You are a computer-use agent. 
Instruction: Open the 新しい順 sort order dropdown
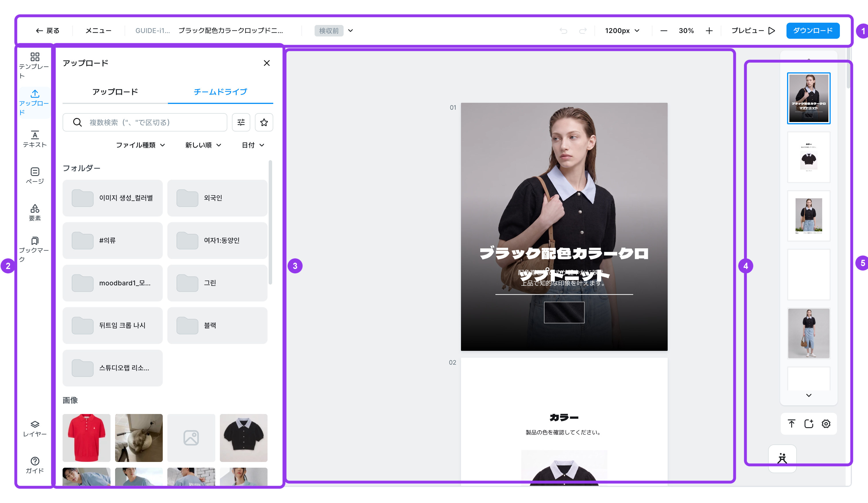point(203,145)
